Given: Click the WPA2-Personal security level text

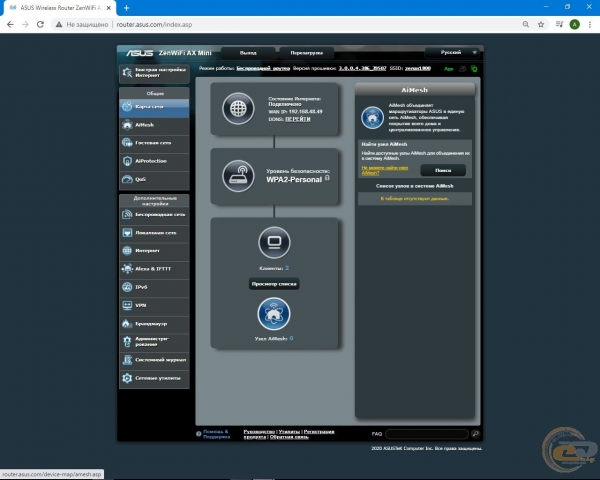Looking at the screenshot, I should click(294, 180).
